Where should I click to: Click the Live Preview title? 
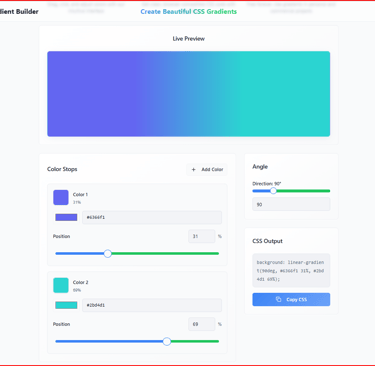click(189, 39)
